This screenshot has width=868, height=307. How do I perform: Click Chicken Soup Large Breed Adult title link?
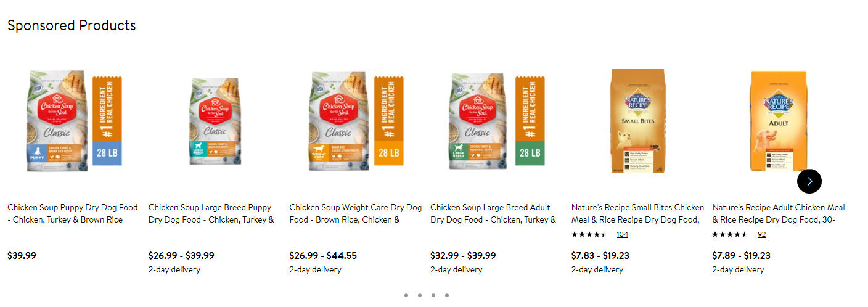pos(493,213)
